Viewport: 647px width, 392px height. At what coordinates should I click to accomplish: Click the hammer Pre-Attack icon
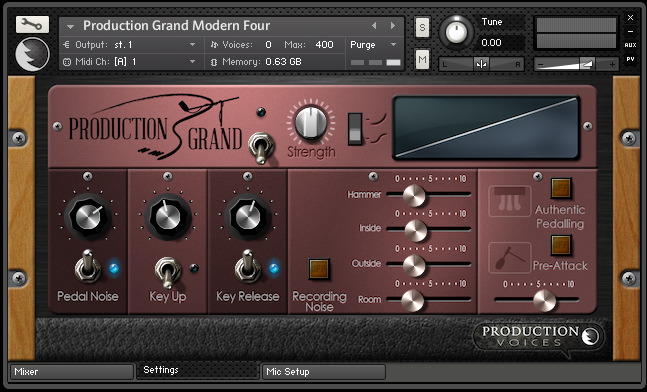pyautogui.click(x=510, y=258)
